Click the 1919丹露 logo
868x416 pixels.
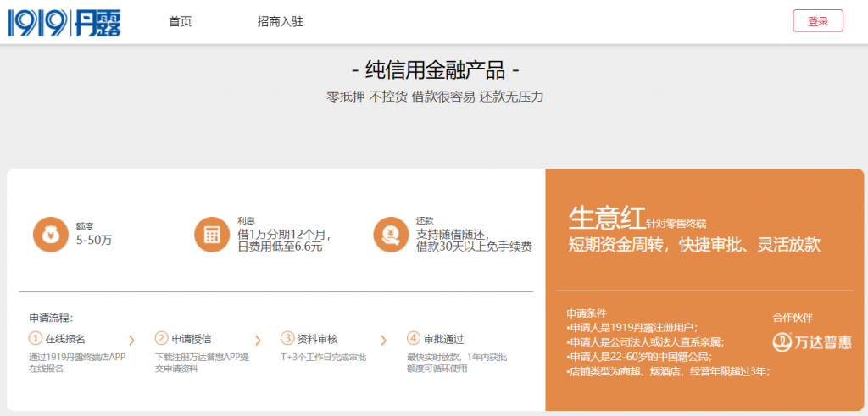[x=64, y=22]
